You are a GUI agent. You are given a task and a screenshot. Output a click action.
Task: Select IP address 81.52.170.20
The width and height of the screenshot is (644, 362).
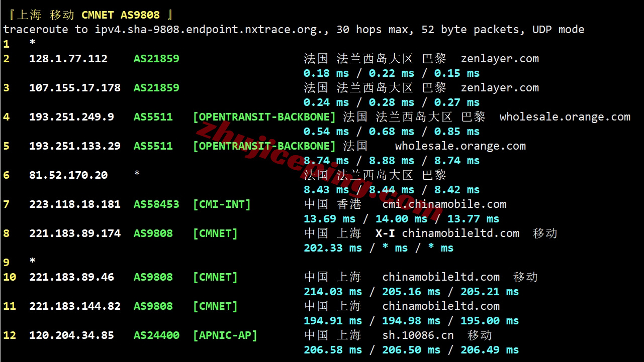(68, 175)
